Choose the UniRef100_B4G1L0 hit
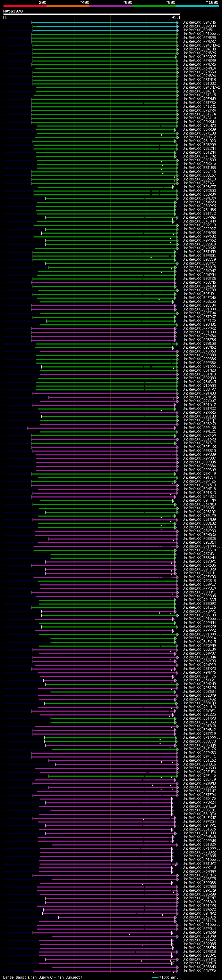 [199, 118]
